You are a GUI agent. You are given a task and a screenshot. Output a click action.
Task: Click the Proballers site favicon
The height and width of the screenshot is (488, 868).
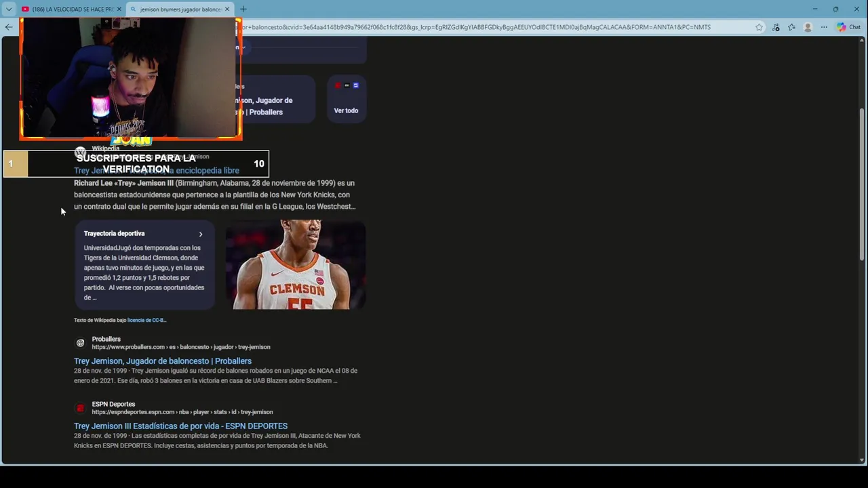[80, 343]
